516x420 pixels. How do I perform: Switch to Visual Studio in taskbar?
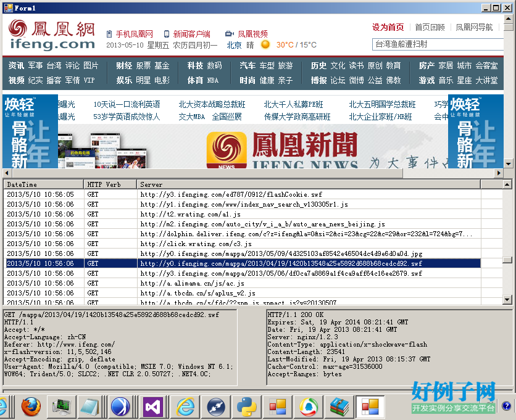(x=152, y=407)
